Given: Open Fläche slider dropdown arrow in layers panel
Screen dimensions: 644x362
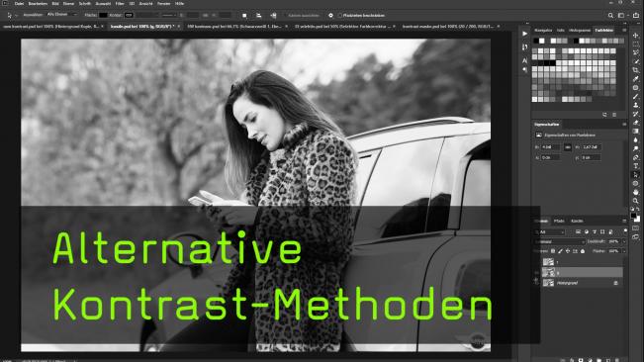Looking at the screenshot, I should (x=624, y=251).
